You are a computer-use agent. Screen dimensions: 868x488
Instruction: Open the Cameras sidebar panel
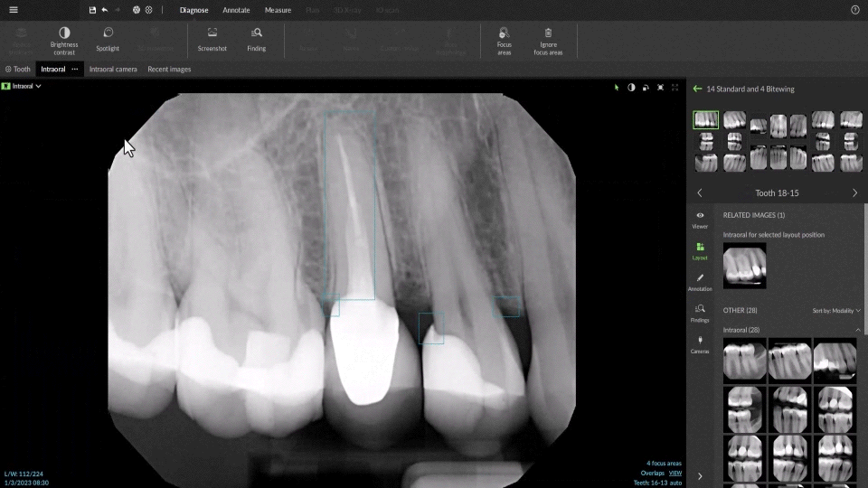tap(700, 344)
